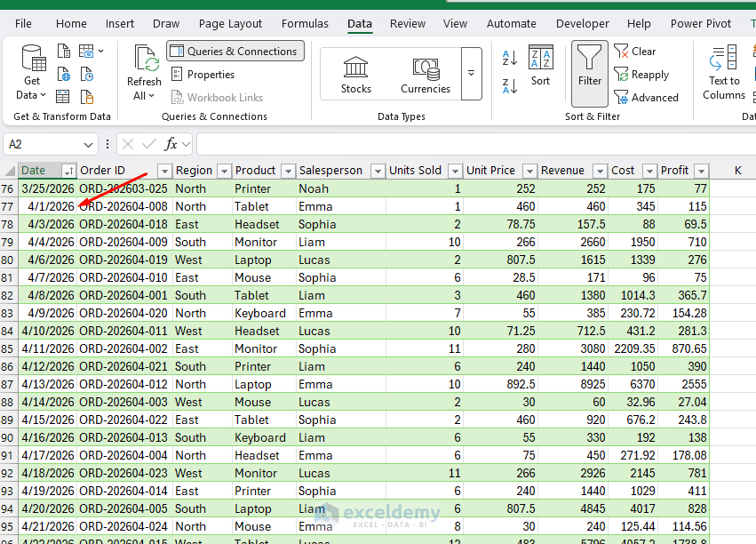756x544 pixels.
Task: Open the Salesperson filter dropdown
Action: coord(378,171)
